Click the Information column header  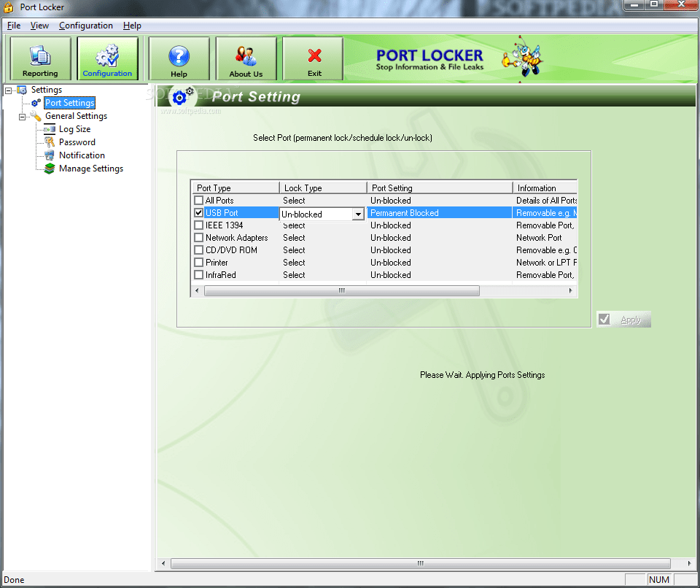tap(545, 187)
